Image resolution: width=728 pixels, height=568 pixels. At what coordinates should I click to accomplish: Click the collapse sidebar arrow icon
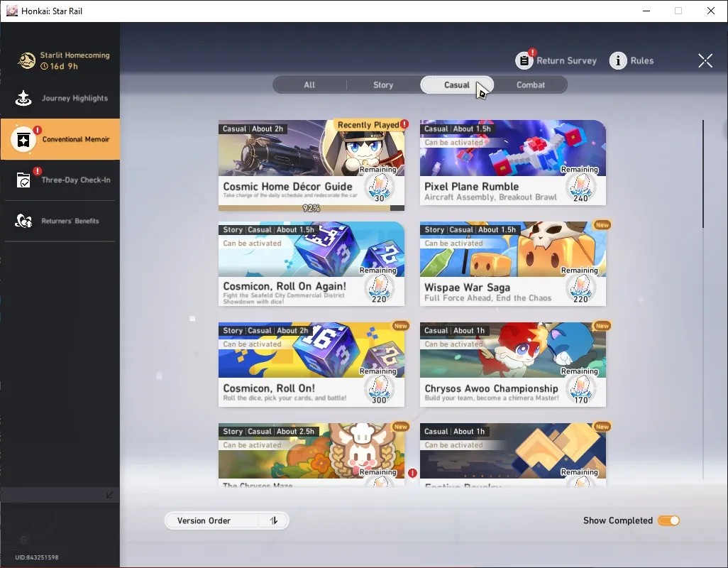click(x=109, y=495)
